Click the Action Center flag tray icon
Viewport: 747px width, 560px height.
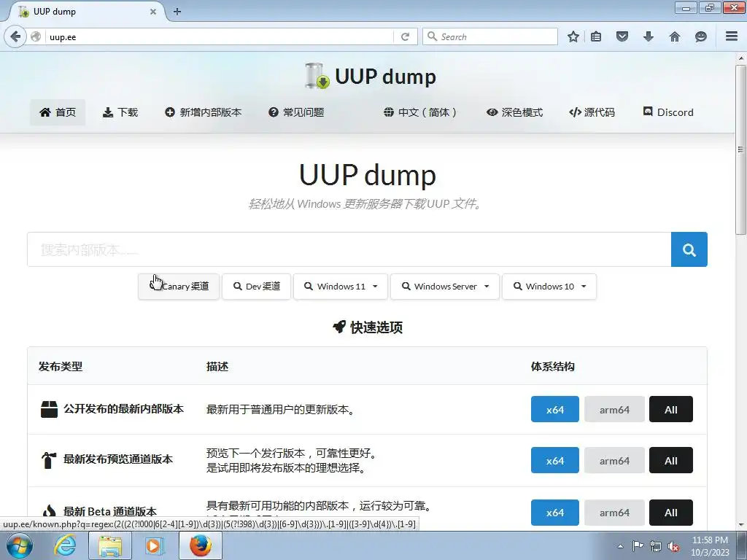638,545
